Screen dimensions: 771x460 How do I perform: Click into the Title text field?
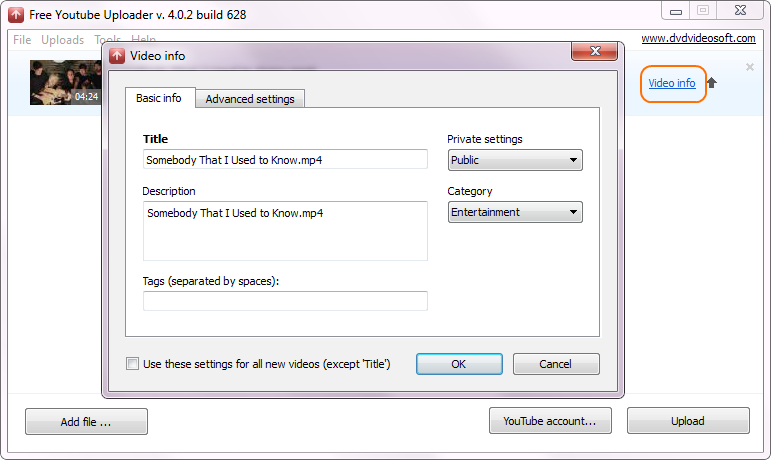[285, 160]
